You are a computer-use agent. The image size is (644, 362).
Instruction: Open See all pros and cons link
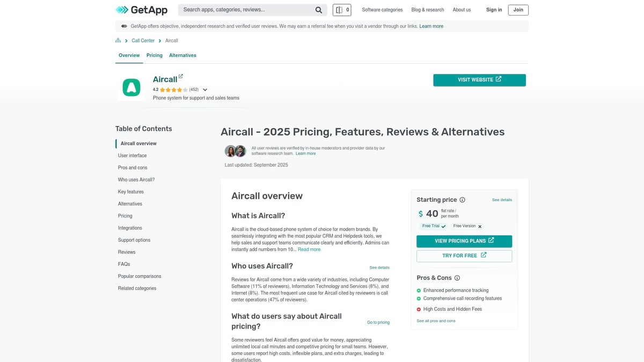(x=436, y=321)
